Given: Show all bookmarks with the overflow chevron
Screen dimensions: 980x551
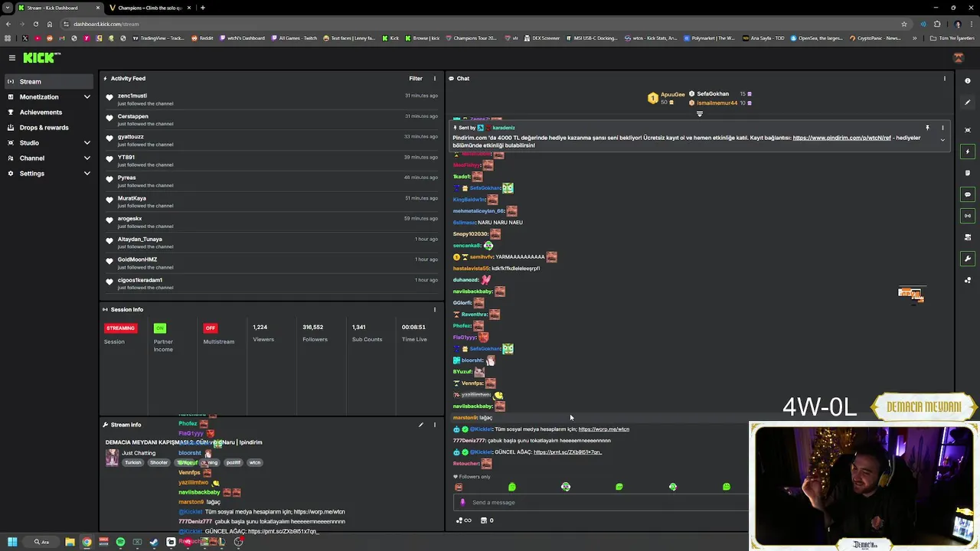Looking at the screenshot, I should point(914,38).
